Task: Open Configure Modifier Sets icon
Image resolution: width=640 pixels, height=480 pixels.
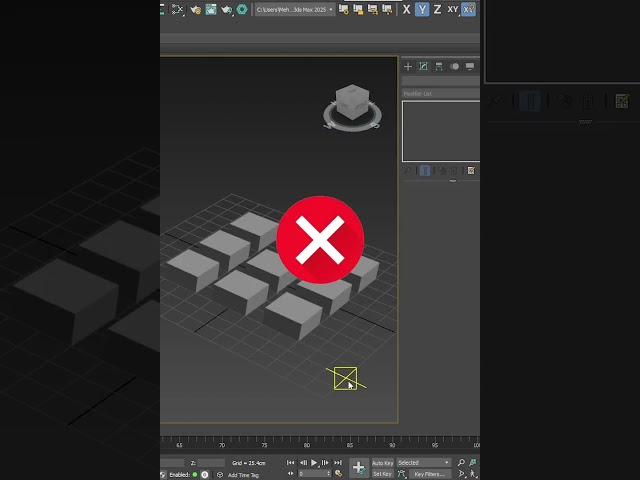Action: pyautogui.click(x=471, y=171)
